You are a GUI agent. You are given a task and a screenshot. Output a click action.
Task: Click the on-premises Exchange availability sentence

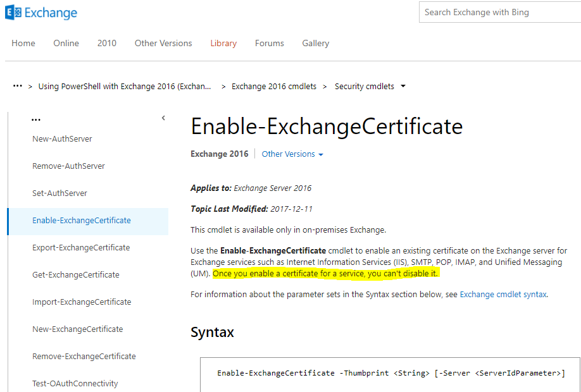(x=288, y=230)
